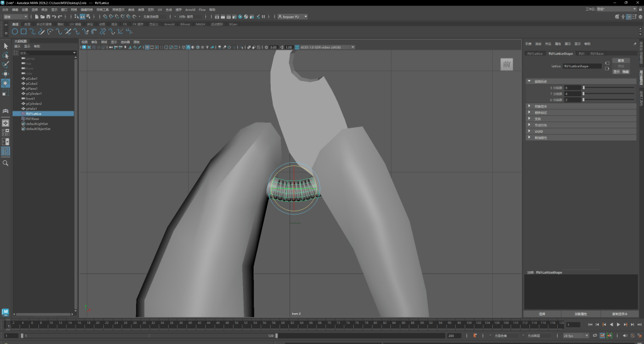Click the NURBS square shelf icon
The width and height of the screenshot is (644, 344).
click(x=23, y=31)
